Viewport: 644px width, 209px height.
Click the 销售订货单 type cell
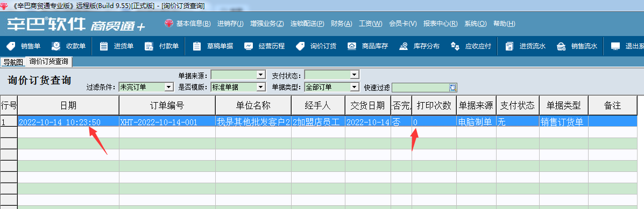pos(564,122)
